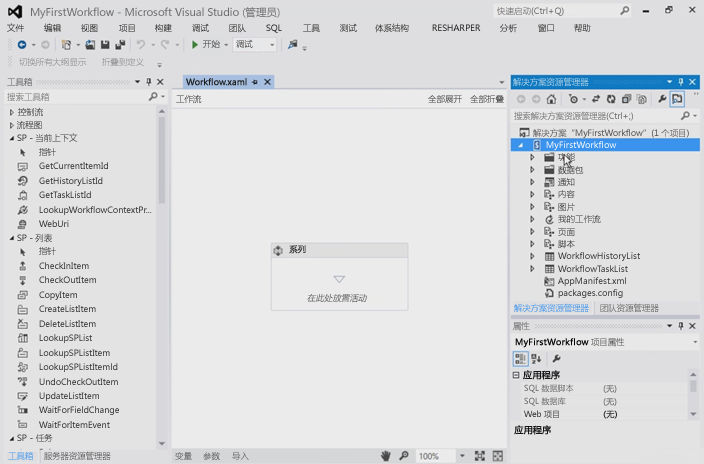
Task: Expand the 流程图 toolbox group
Action: (x=12, y=125)
